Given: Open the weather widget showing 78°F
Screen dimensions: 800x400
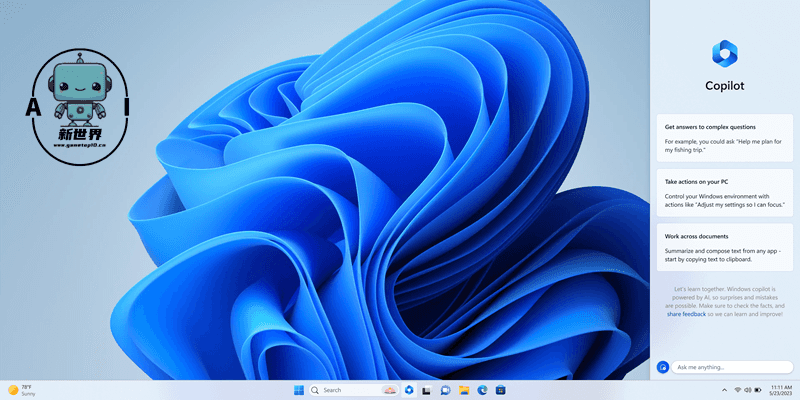Looking at the screenshot, I should 21,390.
